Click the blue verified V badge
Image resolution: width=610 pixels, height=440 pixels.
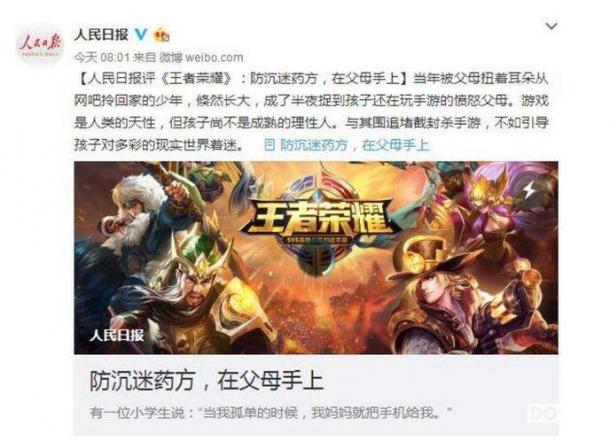(x=141, y=35)
